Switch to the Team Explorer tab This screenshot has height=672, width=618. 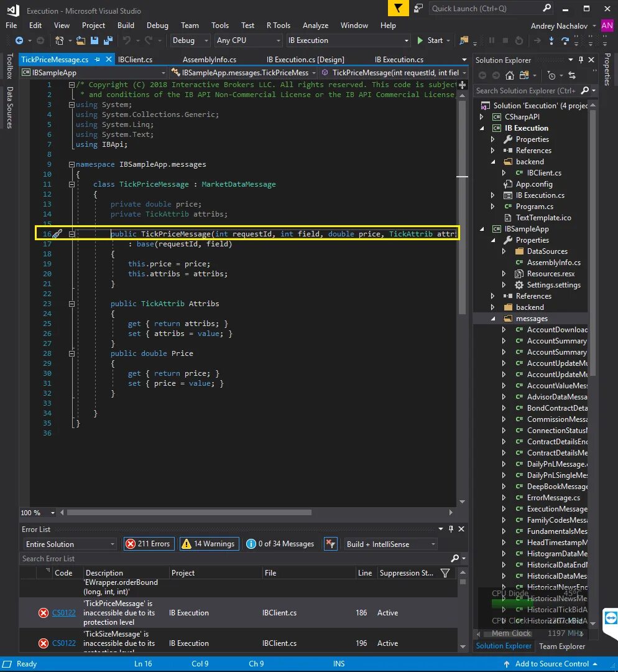coord(562,646)
